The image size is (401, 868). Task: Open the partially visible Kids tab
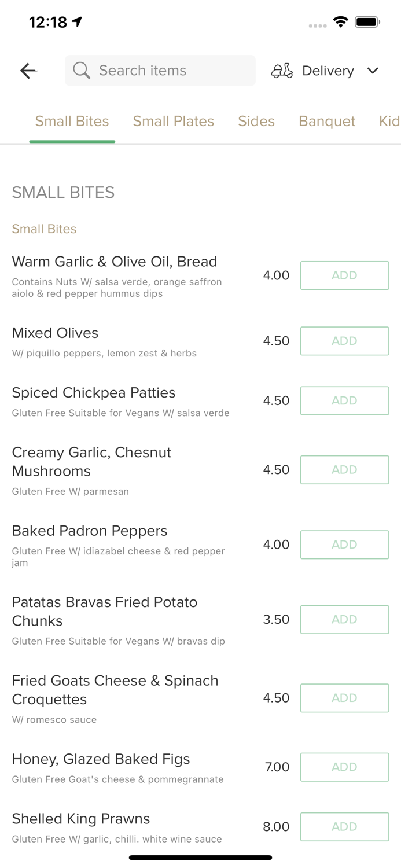point(389,121)
